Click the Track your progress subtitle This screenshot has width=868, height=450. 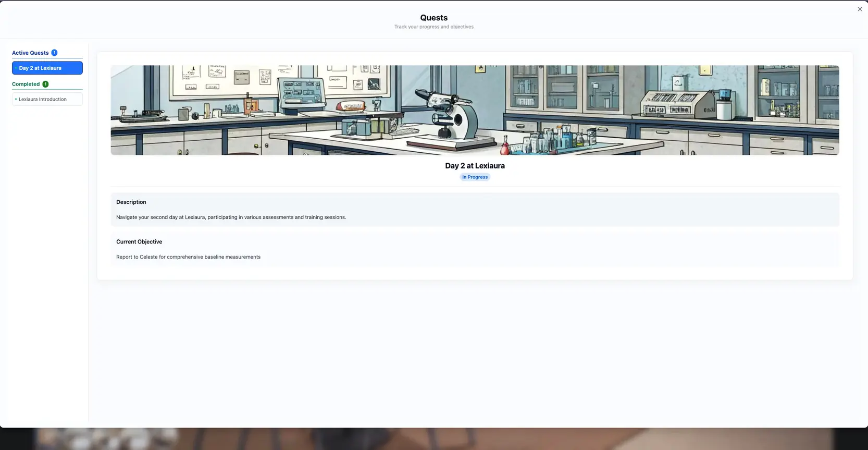[433, 27]
